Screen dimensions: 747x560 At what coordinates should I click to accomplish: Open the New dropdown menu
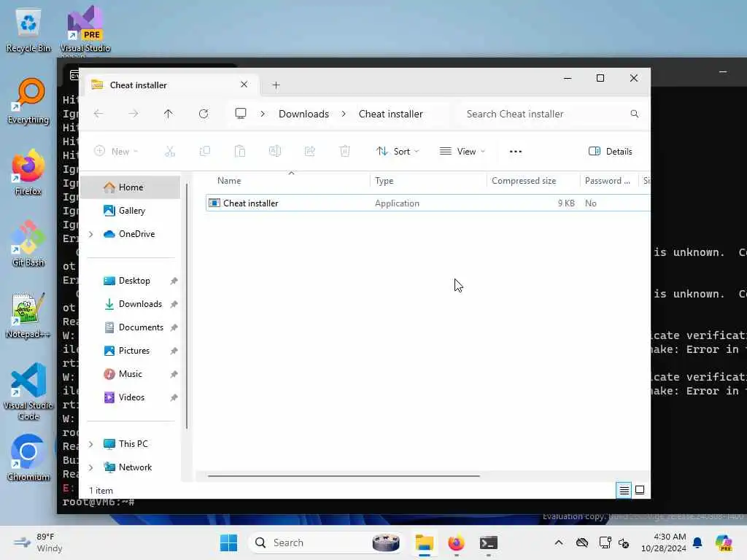pos(116,152)
